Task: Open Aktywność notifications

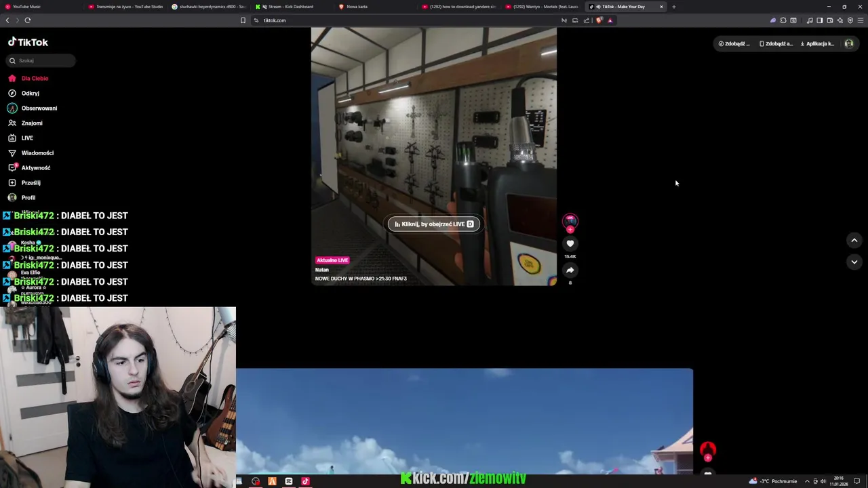Action: [x=30, y=167]
